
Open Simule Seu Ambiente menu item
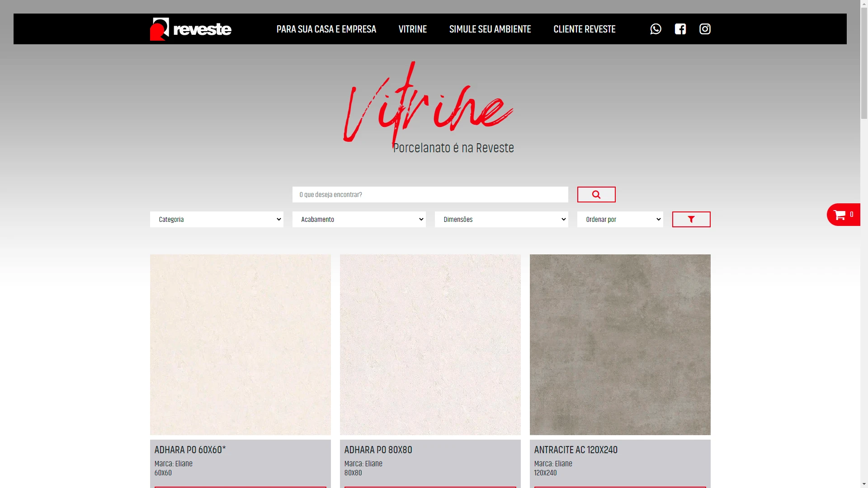490,29
